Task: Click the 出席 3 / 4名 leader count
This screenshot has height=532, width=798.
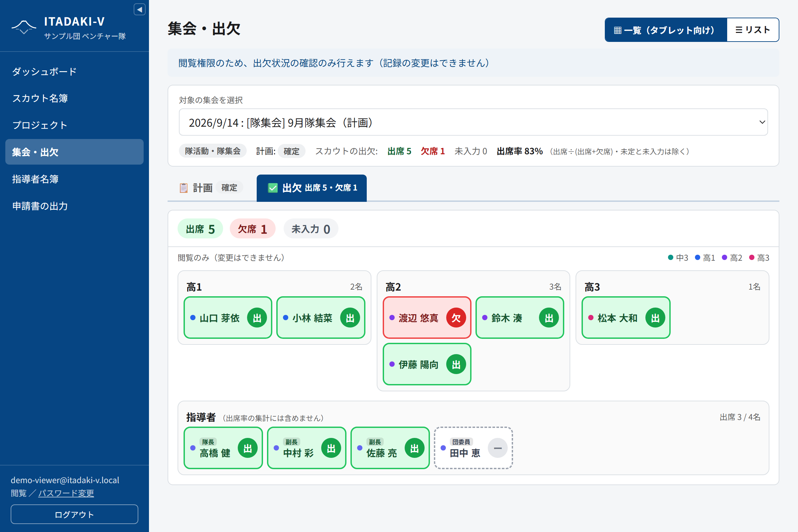Action: (x=740, y=417)
